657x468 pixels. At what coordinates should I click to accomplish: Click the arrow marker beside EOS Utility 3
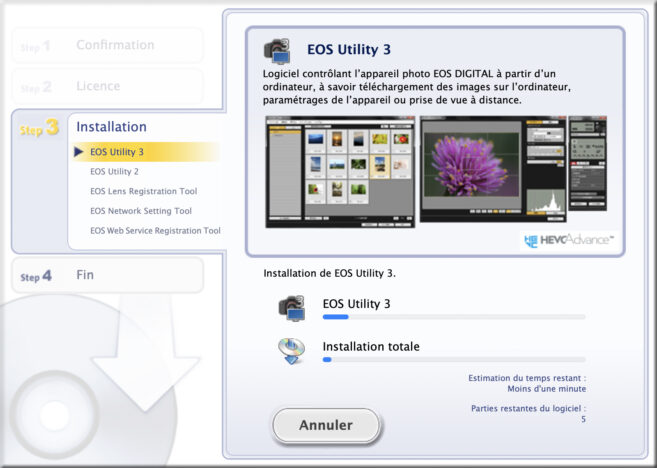click(78, 152)
